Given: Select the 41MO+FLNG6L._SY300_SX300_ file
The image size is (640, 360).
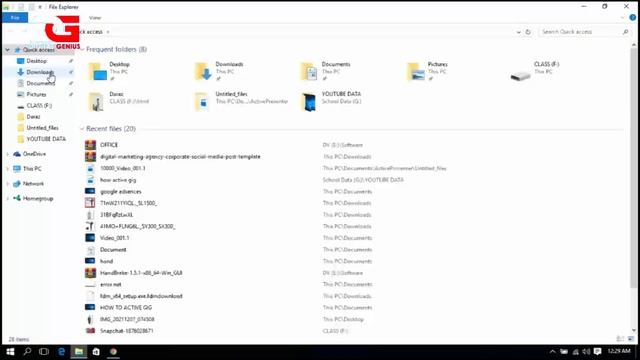Looking at the screenshot, I should (138, 226).
